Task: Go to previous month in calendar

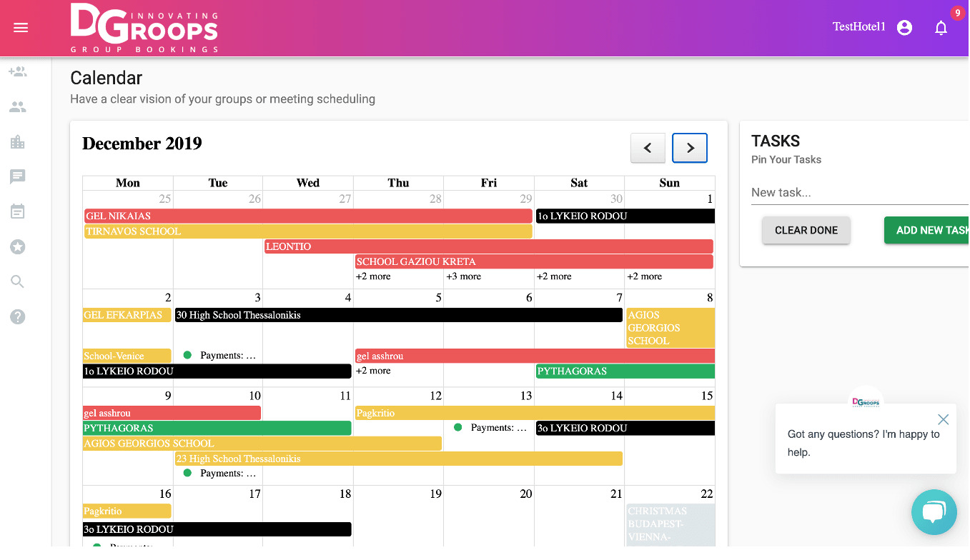Action: (648, 148)
